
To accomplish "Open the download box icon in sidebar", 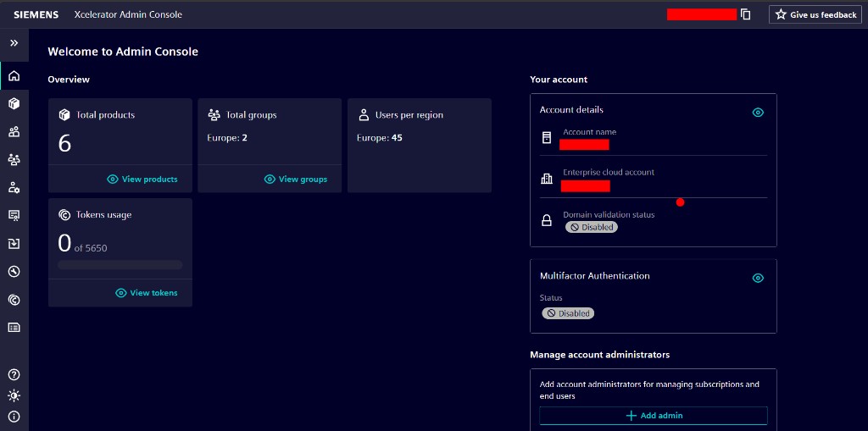I will tap(14, 243).
